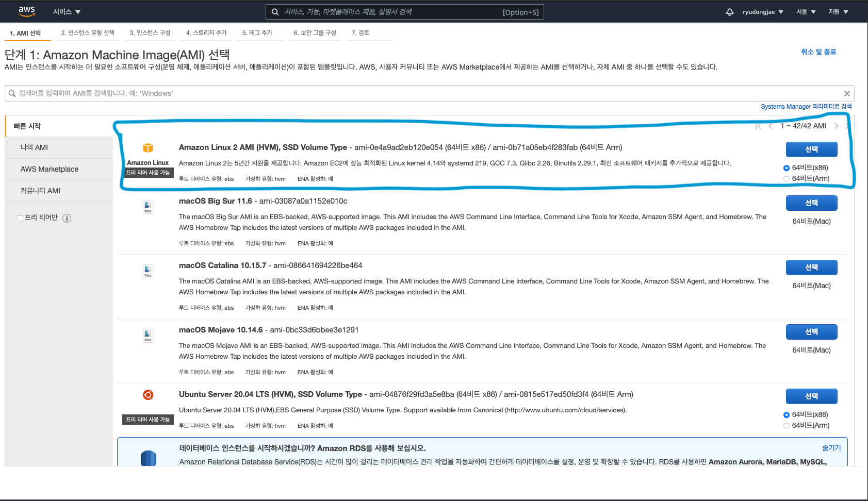Screen dimensions: 868x501
Task: Open 빠른 시작 sidebar section
Action: (x=59, y=126)
